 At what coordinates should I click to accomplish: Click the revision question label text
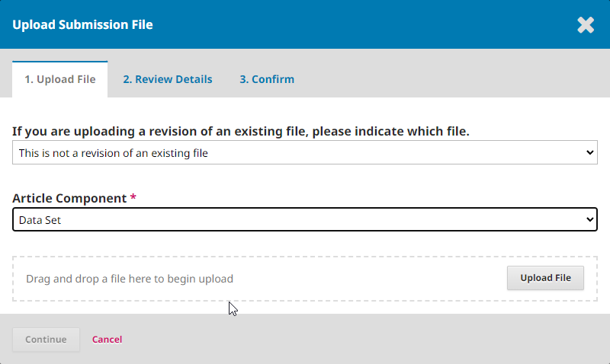[x=241, y=132]
